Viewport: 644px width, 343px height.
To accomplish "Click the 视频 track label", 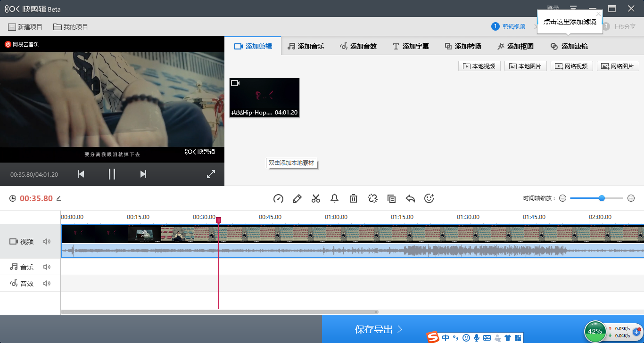I will click(x=27, y=241).
